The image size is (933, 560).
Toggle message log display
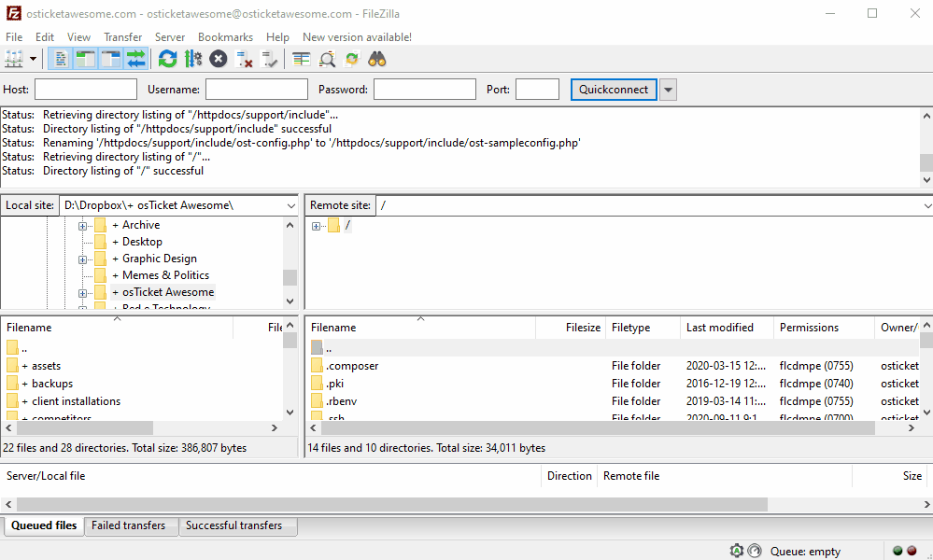coord(60,59)
